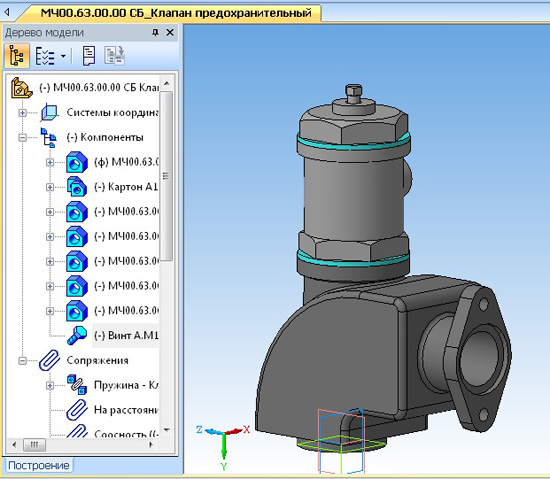Click the На расстоянии mate paperclip icon

pos(77,410)
